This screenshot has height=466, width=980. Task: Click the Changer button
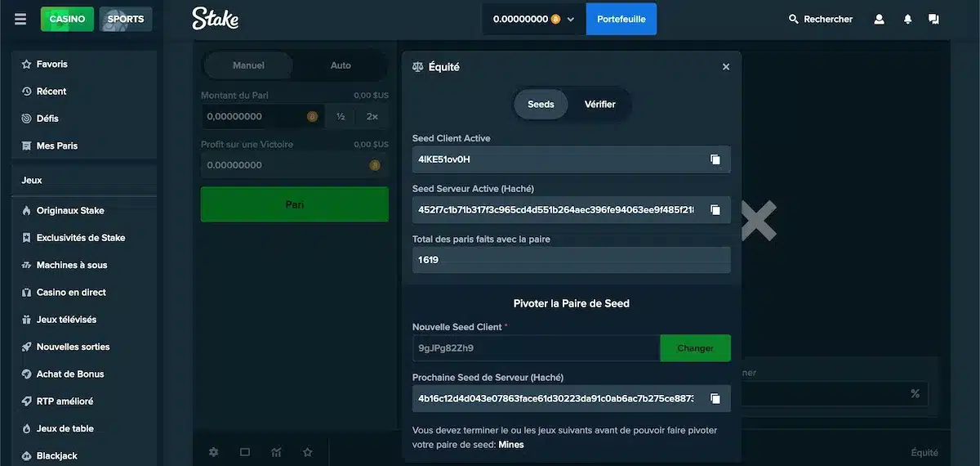click(696, 348)
